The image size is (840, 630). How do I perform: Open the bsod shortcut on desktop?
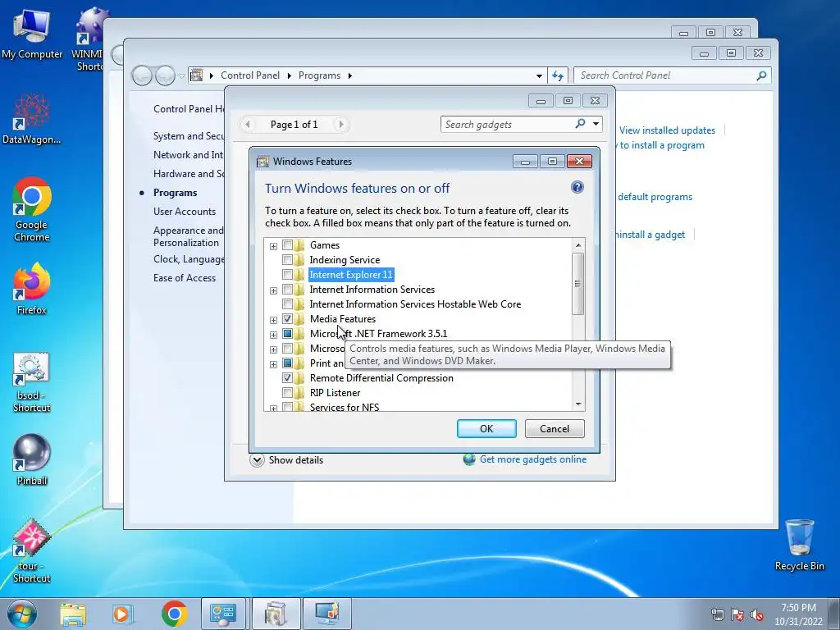(32, 381)
